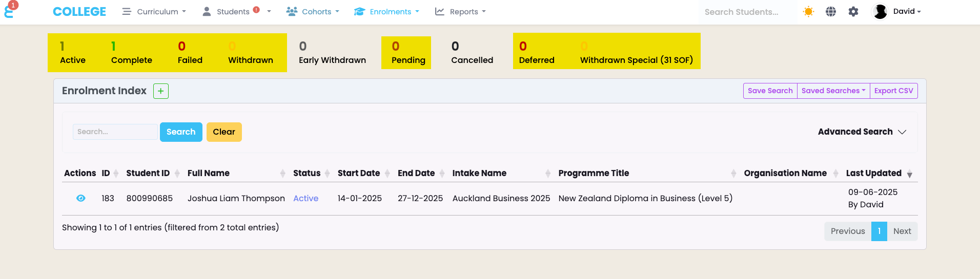
Task: Go to Next page
Action: 902,231
